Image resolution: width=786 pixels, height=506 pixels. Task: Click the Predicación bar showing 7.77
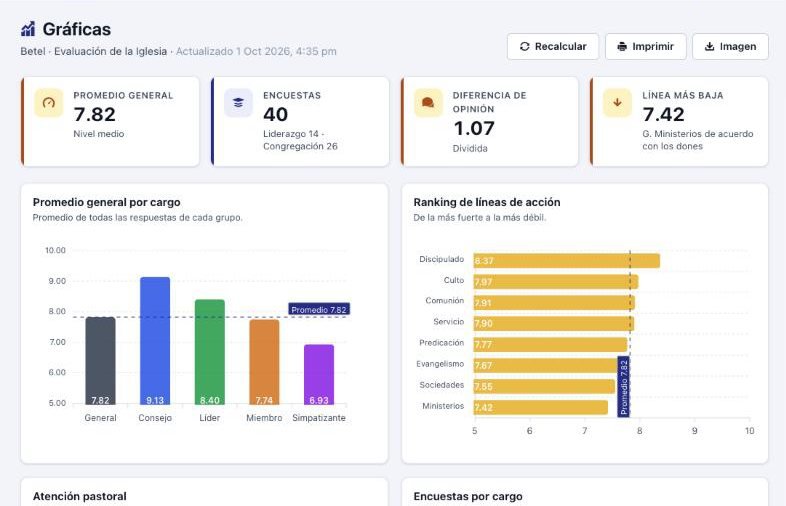click(x=550, y=345)
